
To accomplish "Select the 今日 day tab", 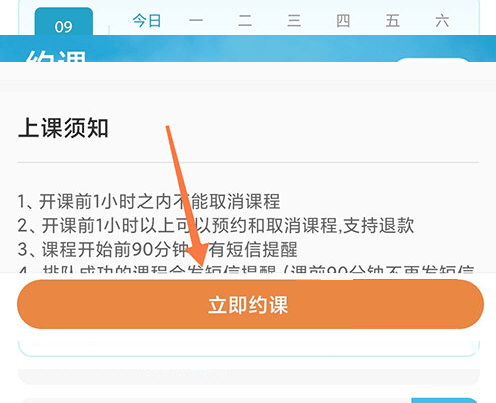I will (x=147, y=21).
